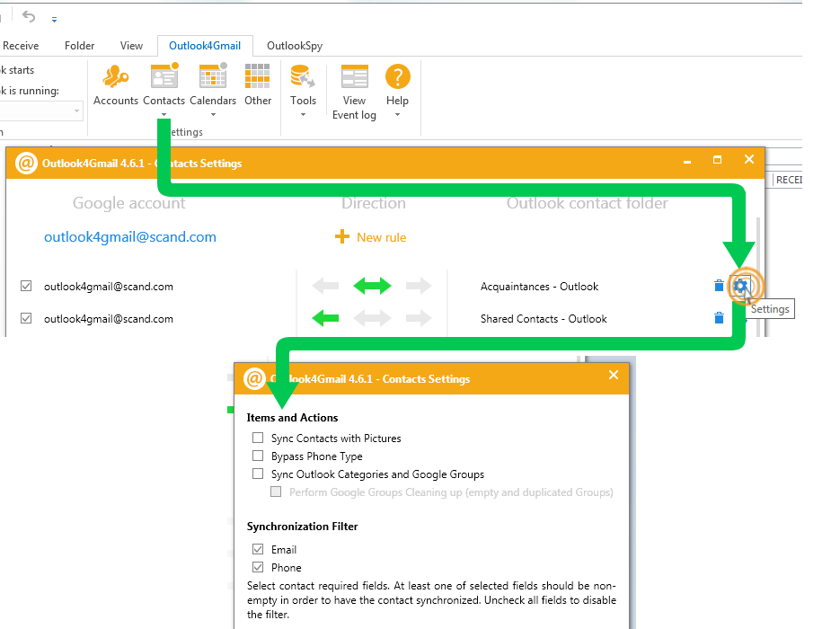
Task: Uncheck the Email filter checkbox
Action: [x=258, y=549]
